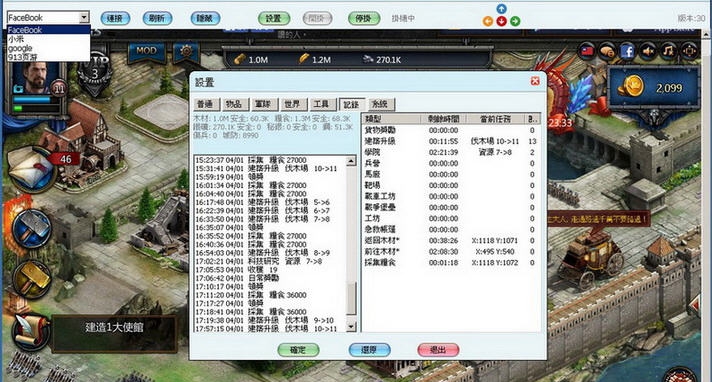This screenshot has height=382, width=712.
Task: Select google in platform list
Action: (49, 48)
